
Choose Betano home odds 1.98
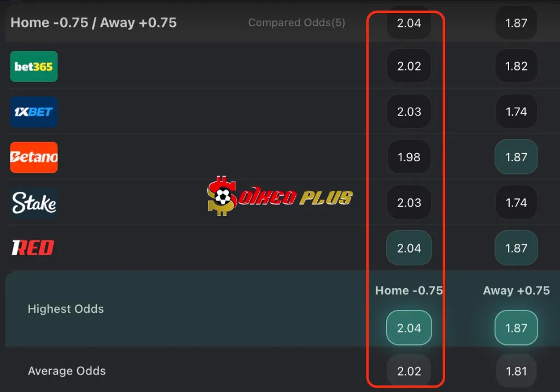pos(409,157)
